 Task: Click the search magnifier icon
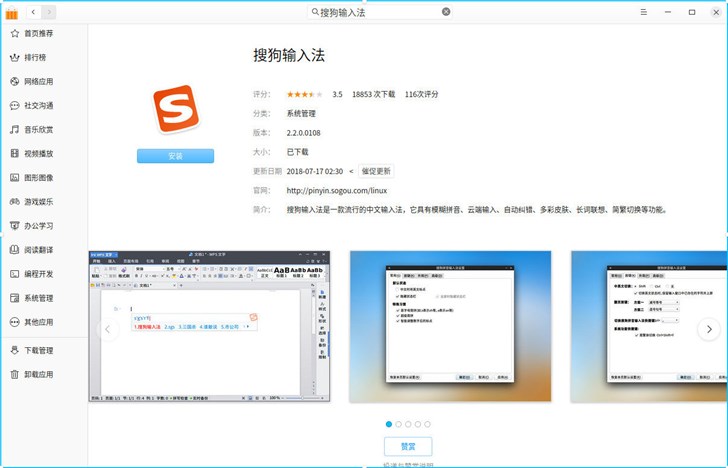click(x=315, y=12)
